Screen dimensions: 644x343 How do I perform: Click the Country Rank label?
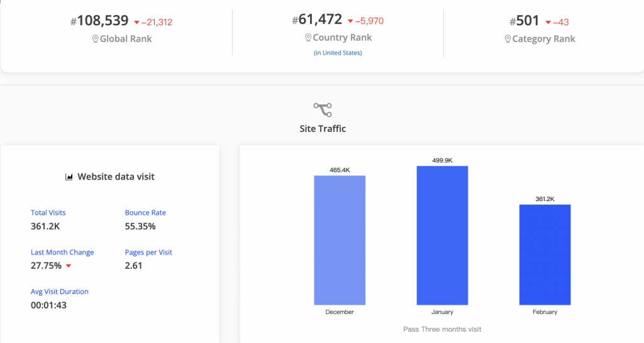[342, 38]
